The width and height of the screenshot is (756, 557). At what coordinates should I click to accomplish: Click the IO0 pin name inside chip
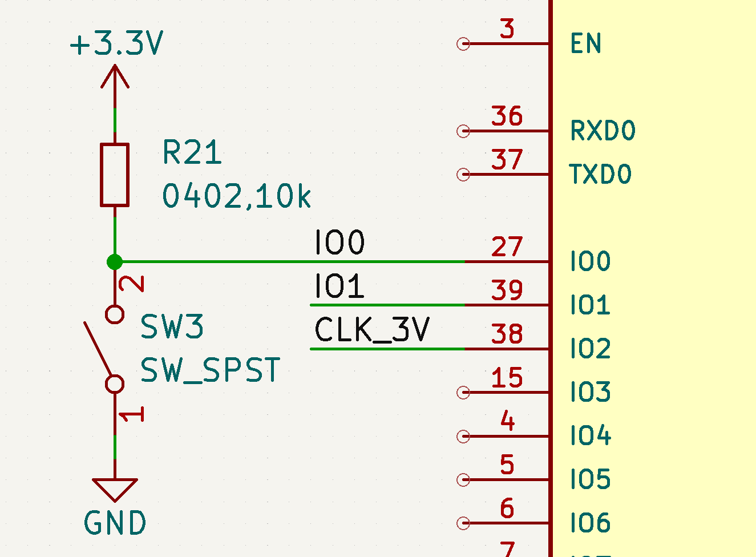pyautogui.click(x=591, y=261)
